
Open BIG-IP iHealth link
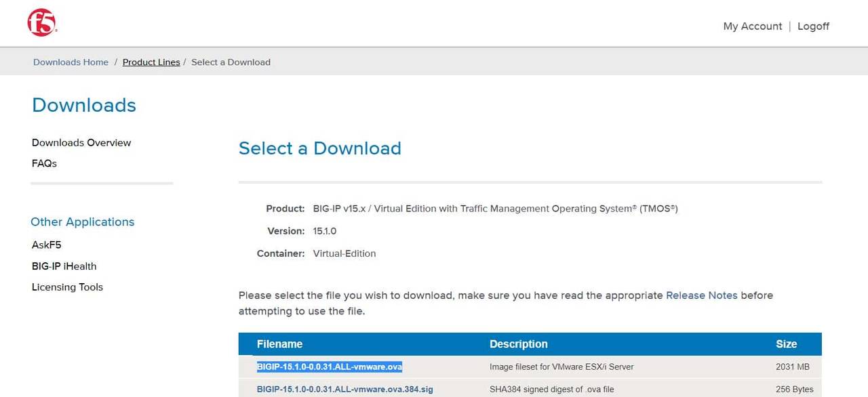64,266
